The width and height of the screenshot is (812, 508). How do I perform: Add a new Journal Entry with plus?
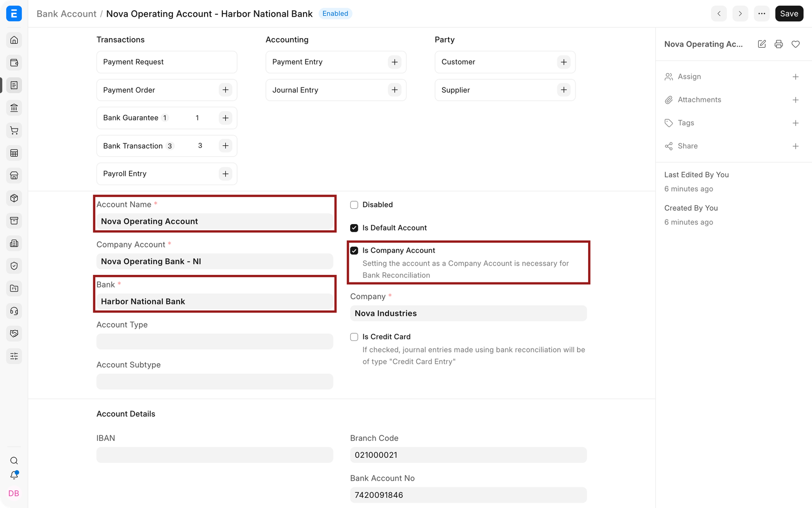tap(395, 90)
